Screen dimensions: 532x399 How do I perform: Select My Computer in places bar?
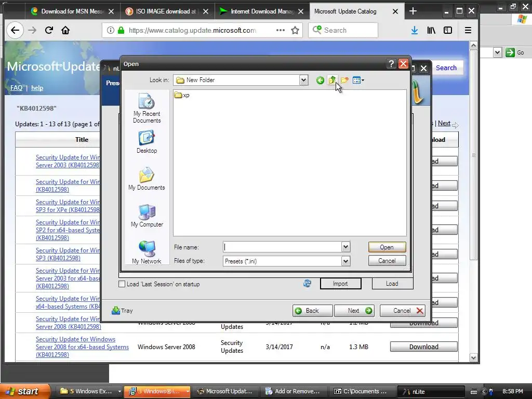point(147,216)
